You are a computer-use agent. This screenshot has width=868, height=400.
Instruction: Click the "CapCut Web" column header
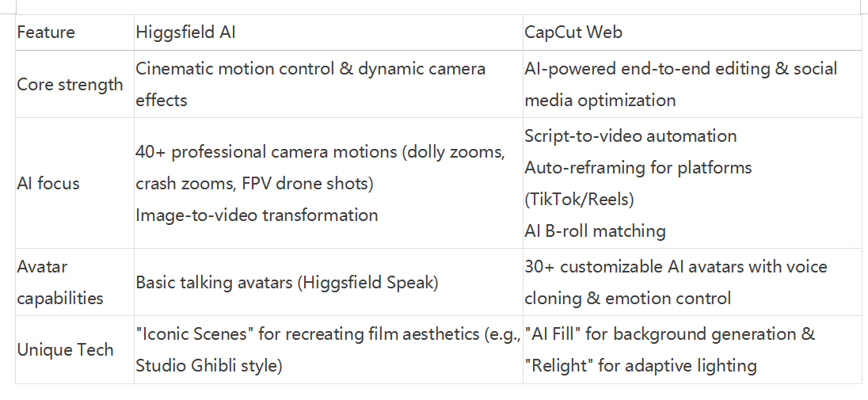tap(573, 32)
